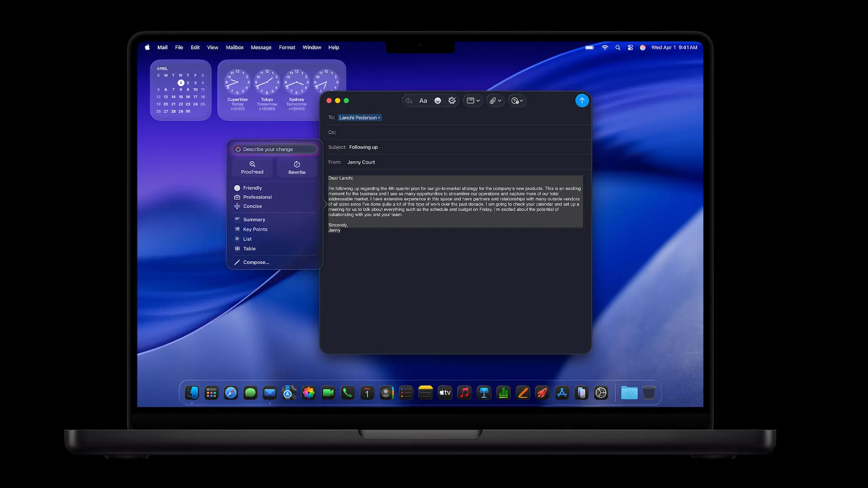Screen dimensions: 868x488
Task: Open the Help menu
Action: 334,47
